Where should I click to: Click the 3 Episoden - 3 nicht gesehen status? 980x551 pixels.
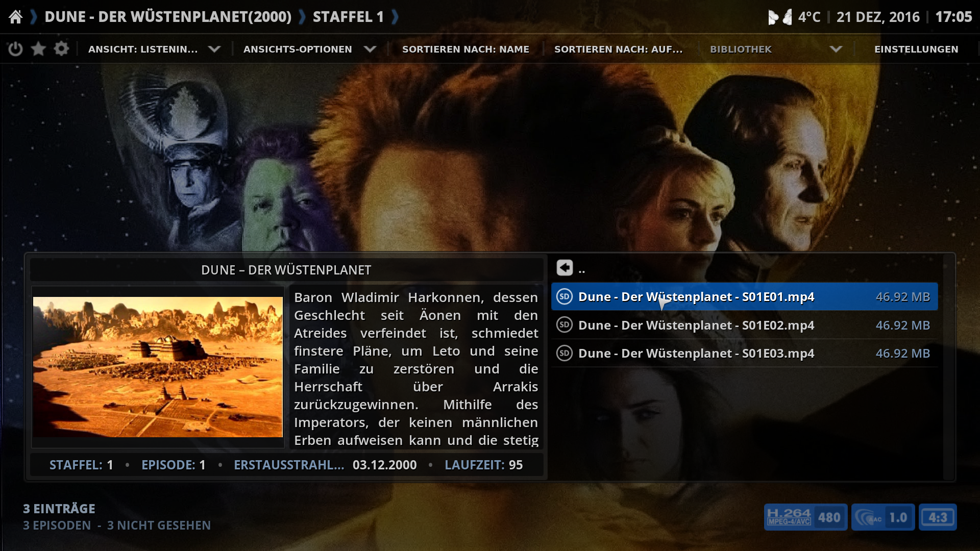[117, 525]
